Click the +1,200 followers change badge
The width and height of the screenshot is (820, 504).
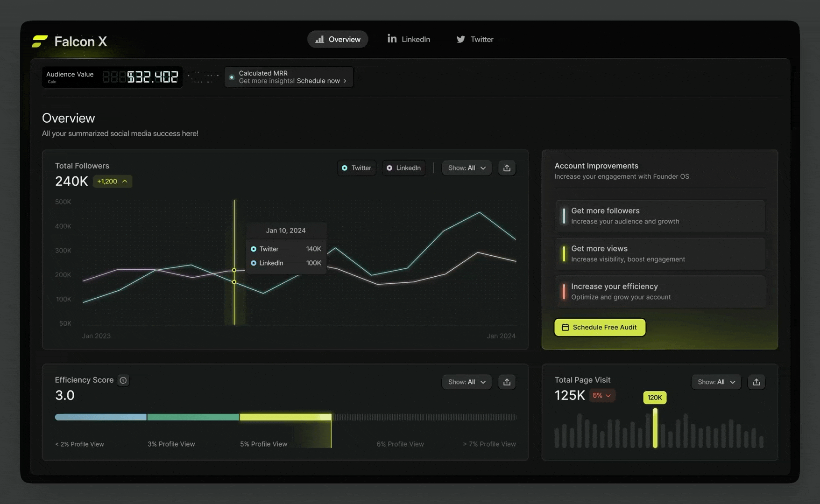pyautogui.click(x=113, y=182)
